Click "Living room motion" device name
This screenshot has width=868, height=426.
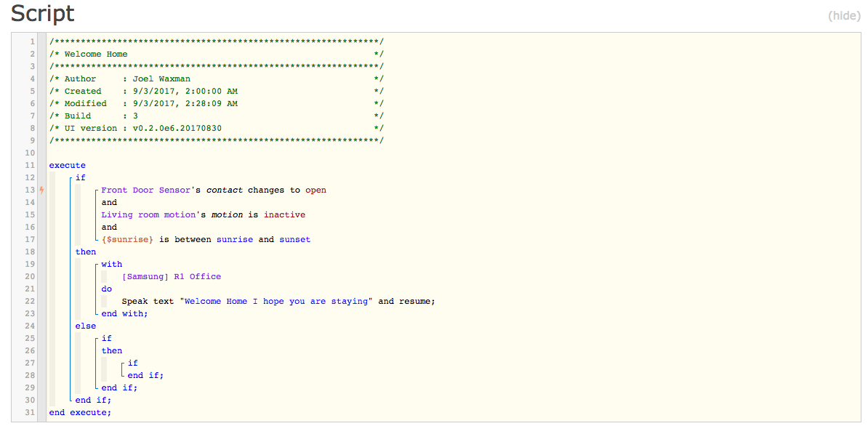click(148, 214)
